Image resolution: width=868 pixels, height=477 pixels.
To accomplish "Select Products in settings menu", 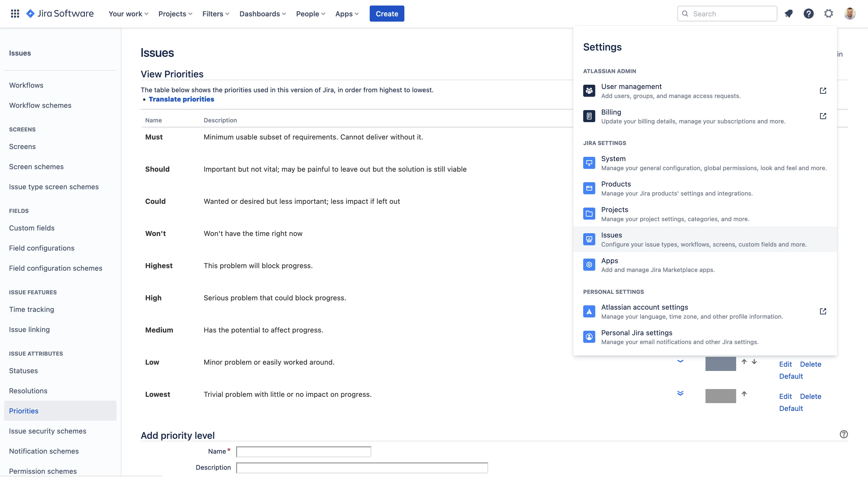I will (x=705, y=188).
